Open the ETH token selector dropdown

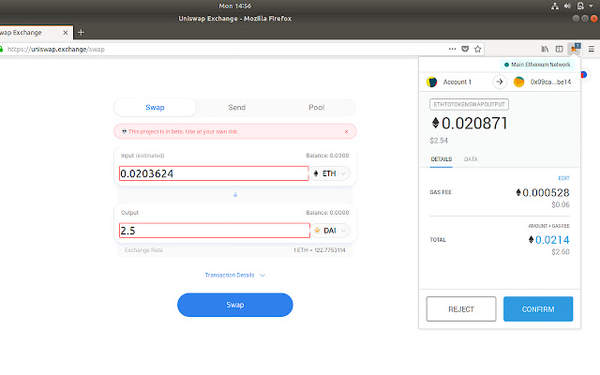tap(330, 173)
